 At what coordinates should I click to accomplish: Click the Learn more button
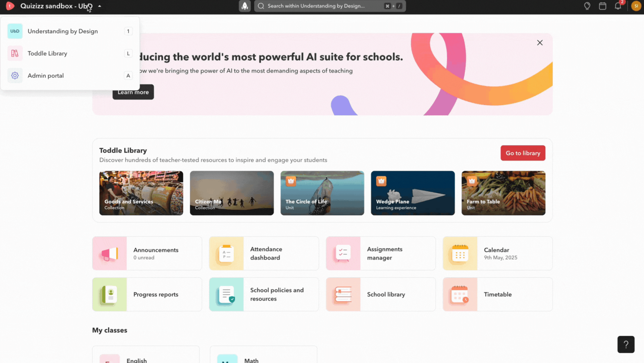coord(133,92)
